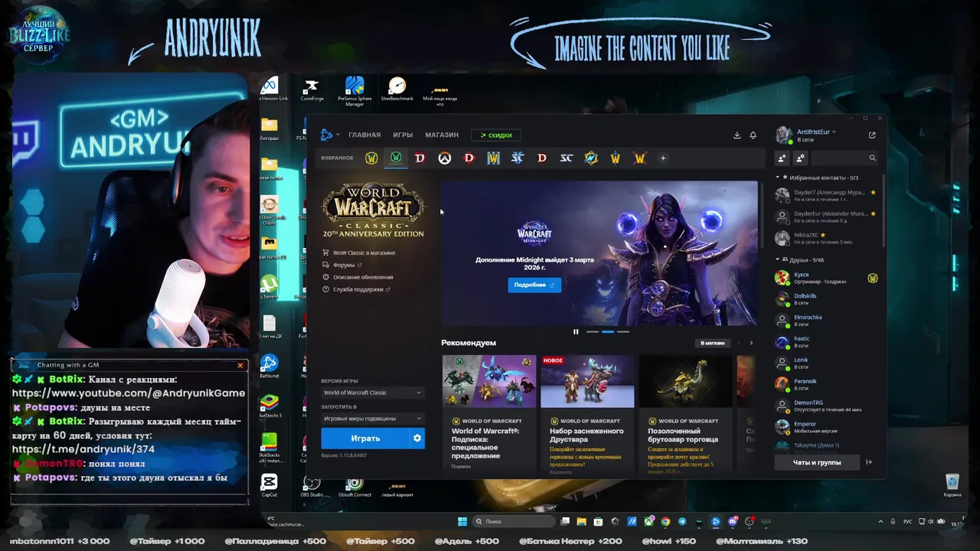Open the Скидки sales tab

point(496,135)
